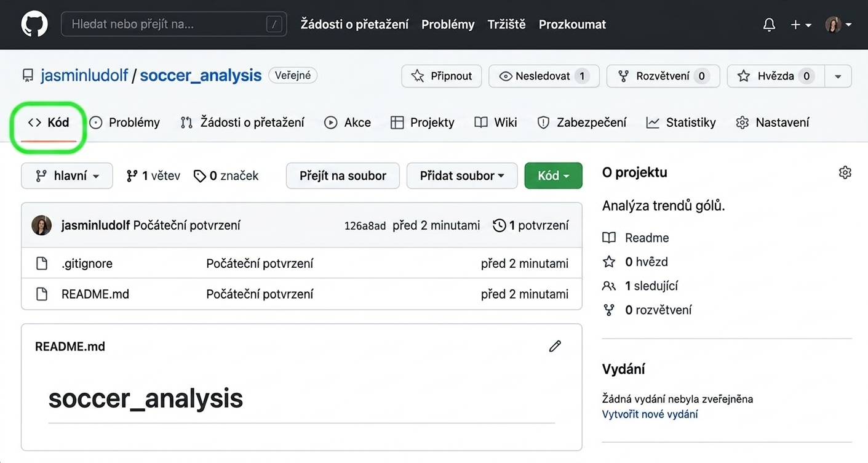868x463 pixels.
Task: Open the 'Projekty' tab
Action: pos(423,123)
